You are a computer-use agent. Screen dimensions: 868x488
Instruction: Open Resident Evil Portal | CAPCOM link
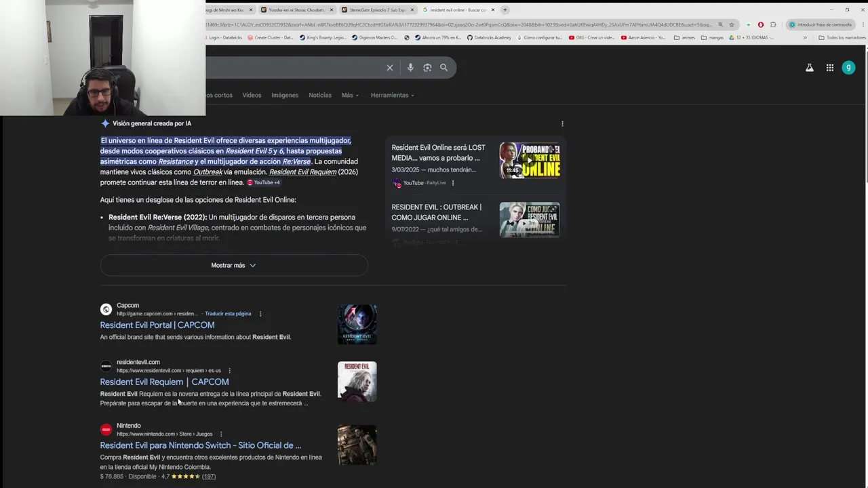[x=157, y=325]
